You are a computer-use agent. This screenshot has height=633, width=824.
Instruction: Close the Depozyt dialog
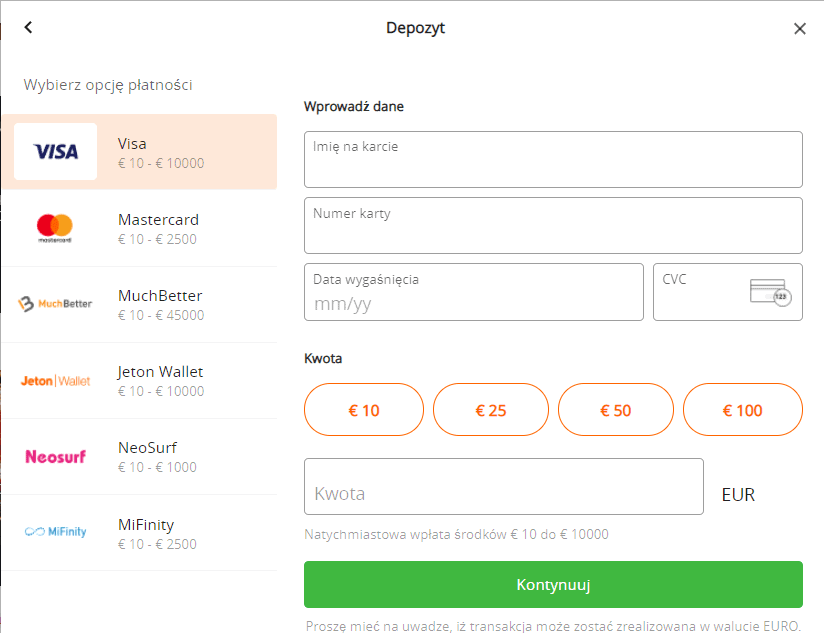tap(800, 29)
